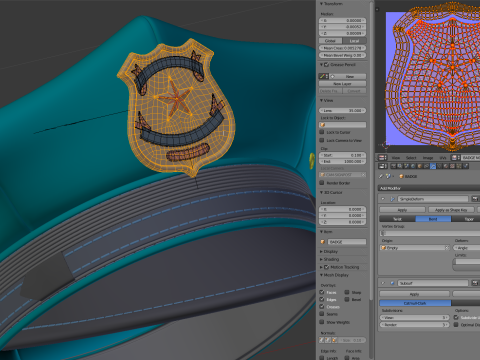Viewport: 480px width, 360px height.
Task: Click the plus icon beside Grease Pencil New
Action: click(x=332, y=76)
